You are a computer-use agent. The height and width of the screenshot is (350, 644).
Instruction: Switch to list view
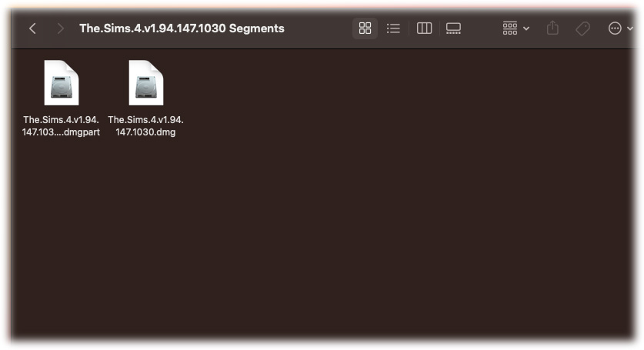pyautogui.click(x=393, y=28)
